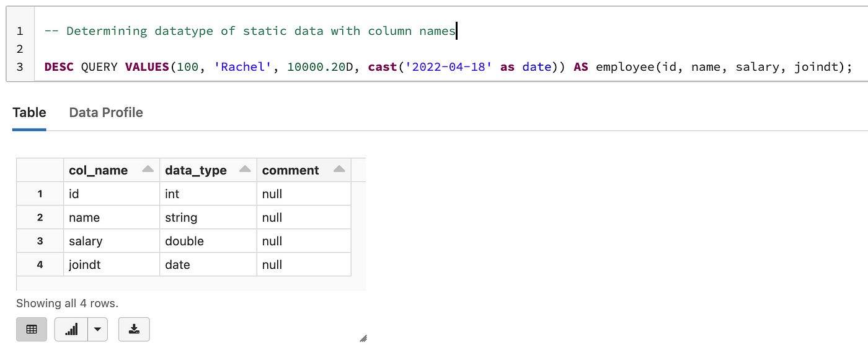Open the Table tab
868x352 pixels.
click(x=29, y=112)
